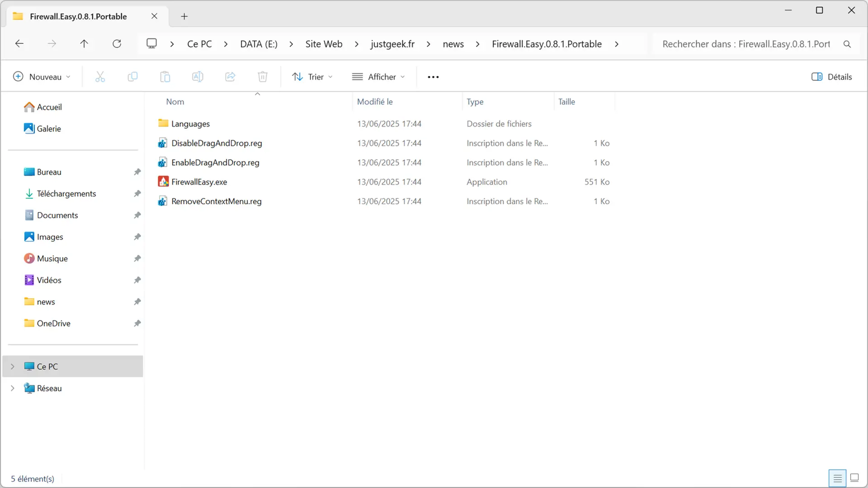Screen dimensions: 868x488
Task: Open the three-dots more options menu
Action: point(433,77)
